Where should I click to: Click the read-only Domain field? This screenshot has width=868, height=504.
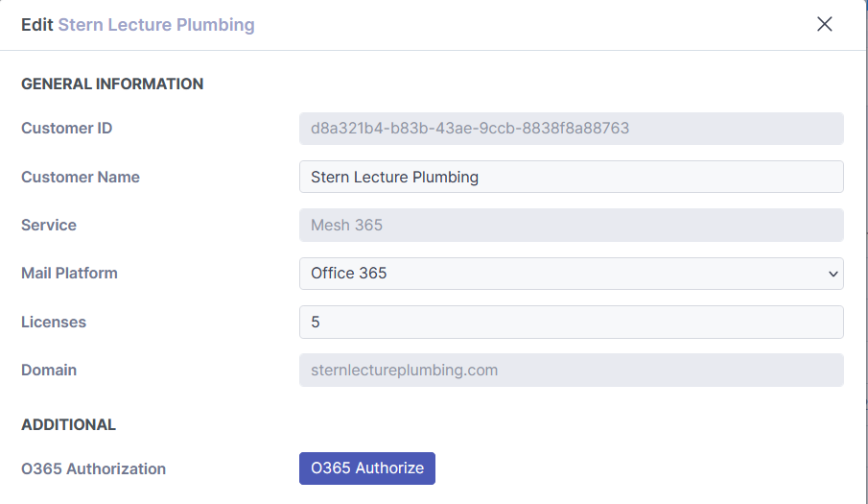(x=571, y=370)
